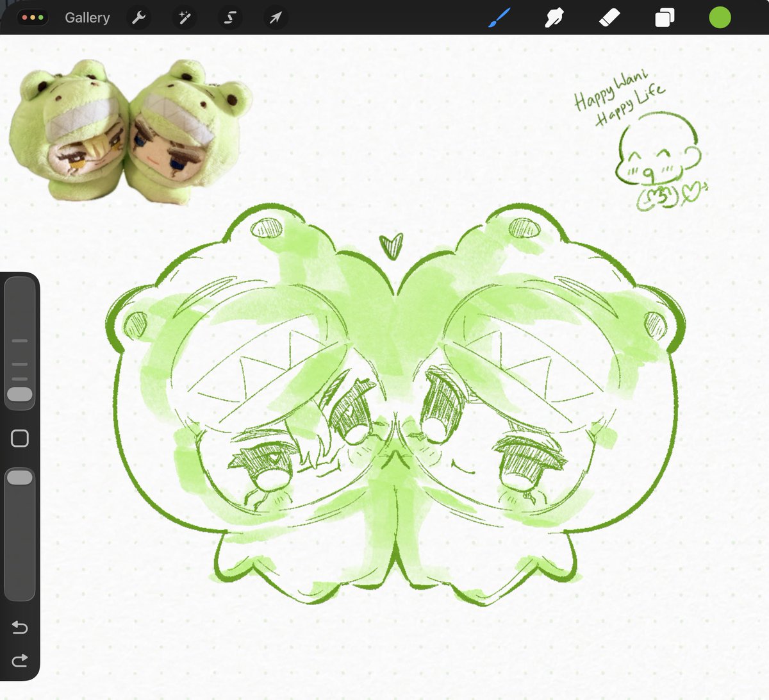769x700 pixels.
Task: Select the Eraser tool
Action: tap(609, 17)
